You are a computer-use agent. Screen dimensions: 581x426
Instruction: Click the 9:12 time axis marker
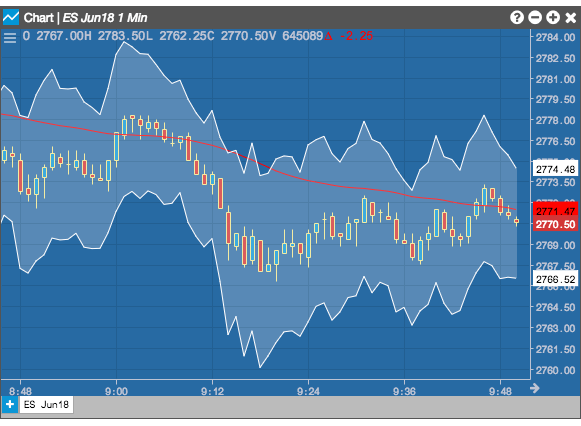(x=212, y=391)
